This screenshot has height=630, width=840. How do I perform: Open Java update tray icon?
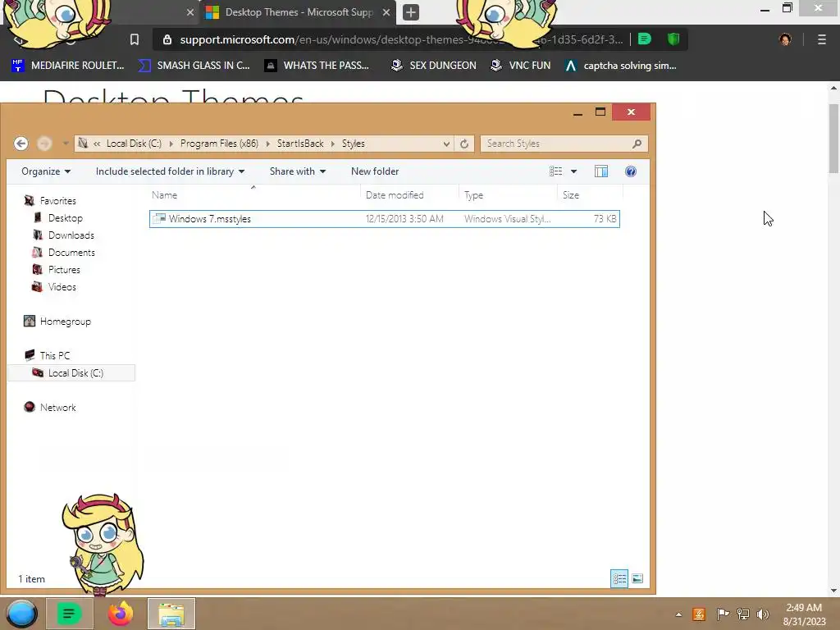pos(699,614)
